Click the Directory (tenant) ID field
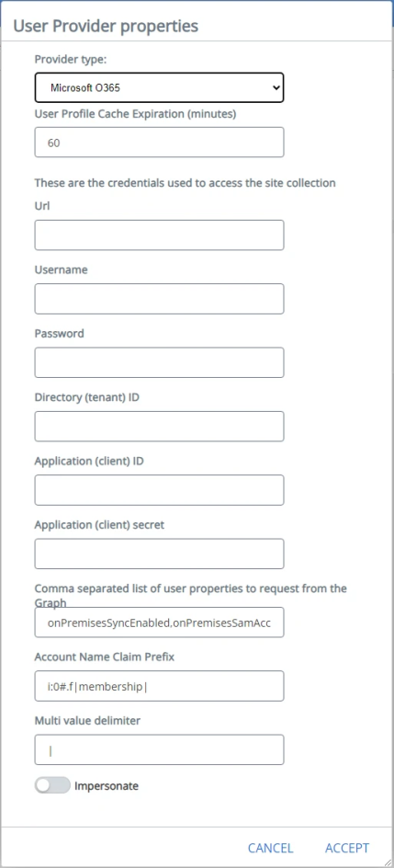Viewport: 394px width, 868px height. point(159,427)
